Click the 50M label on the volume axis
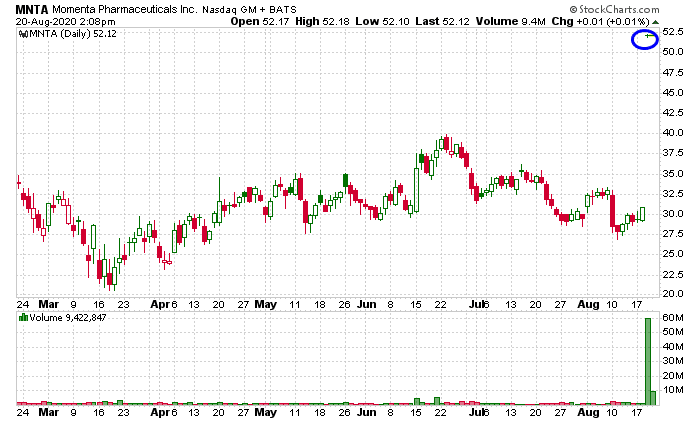 pos(673,332)
